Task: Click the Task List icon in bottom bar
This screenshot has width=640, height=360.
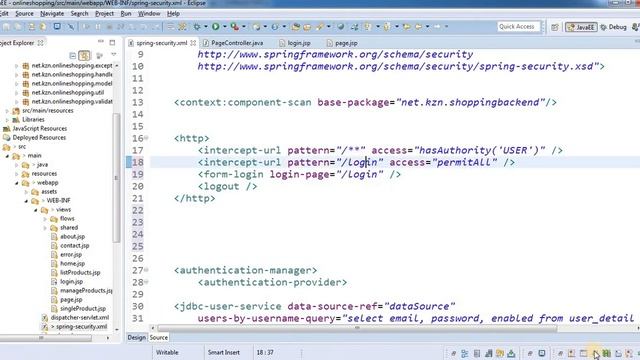Action: point(477,353)
